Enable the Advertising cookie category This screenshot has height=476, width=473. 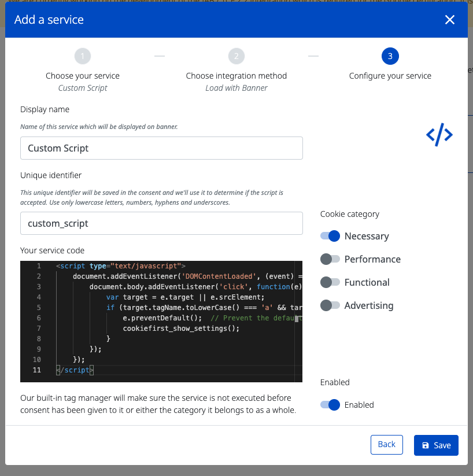pos(330,305)
